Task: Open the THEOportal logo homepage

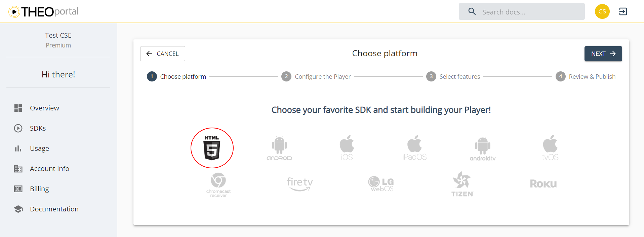Action: click(43, 11)
